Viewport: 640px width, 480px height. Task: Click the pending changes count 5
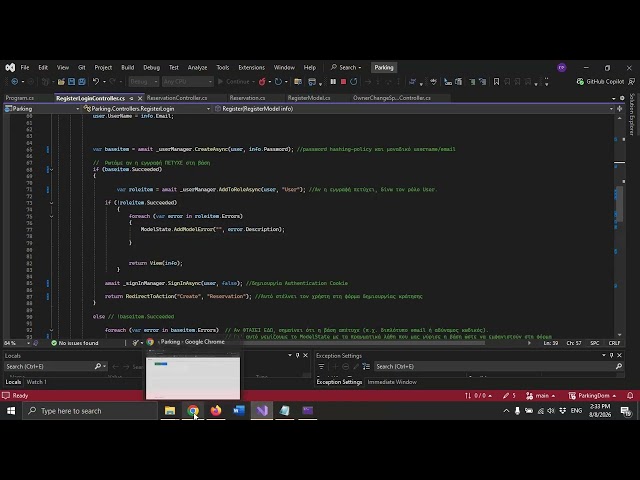(509, 396)
